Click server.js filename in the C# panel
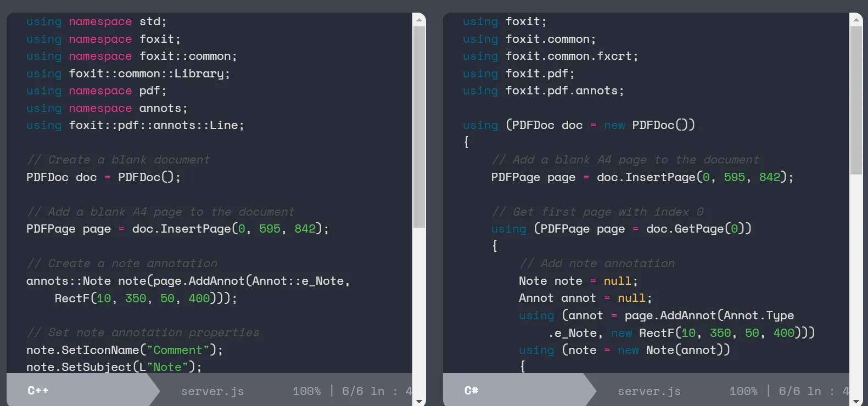 649,391
